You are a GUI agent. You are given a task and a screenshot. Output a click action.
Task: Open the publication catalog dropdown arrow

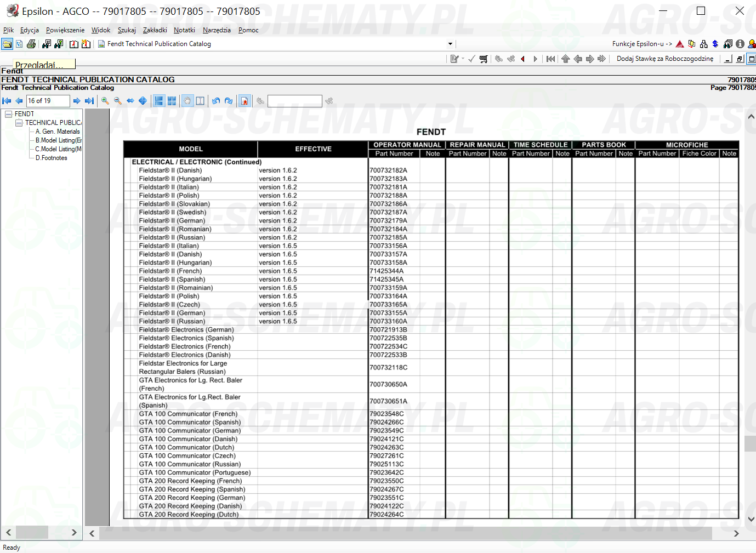pyautogui.click(x=450, y=44)
